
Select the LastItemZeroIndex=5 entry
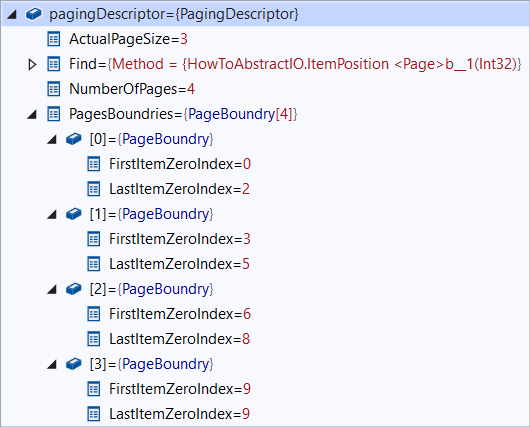coord(179,264)
